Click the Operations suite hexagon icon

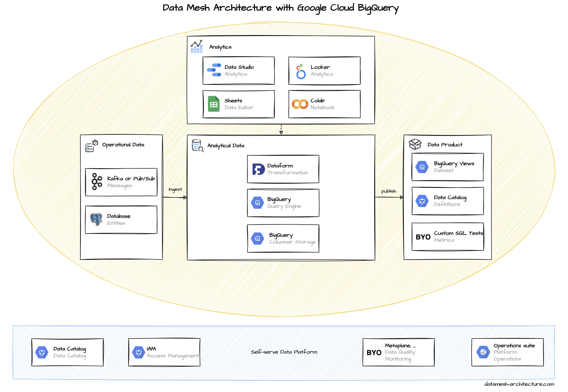pos(483,352)
